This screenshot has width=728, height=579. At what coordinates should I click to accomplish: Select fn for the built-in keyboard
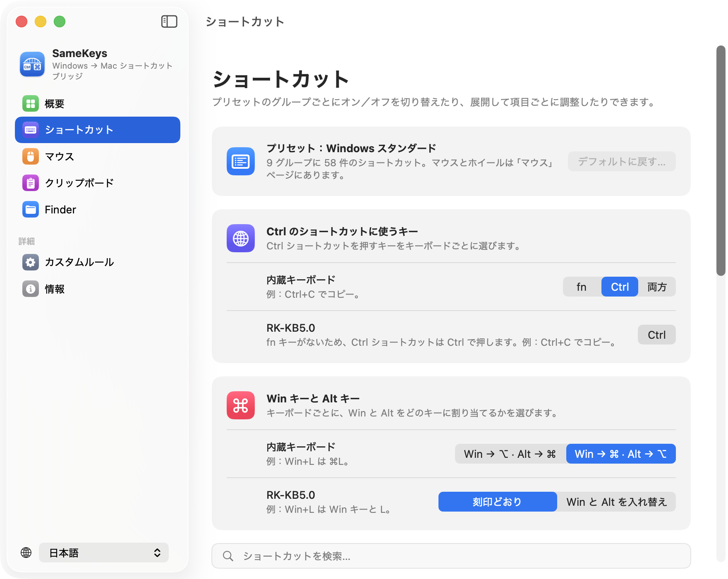point(582,287)
